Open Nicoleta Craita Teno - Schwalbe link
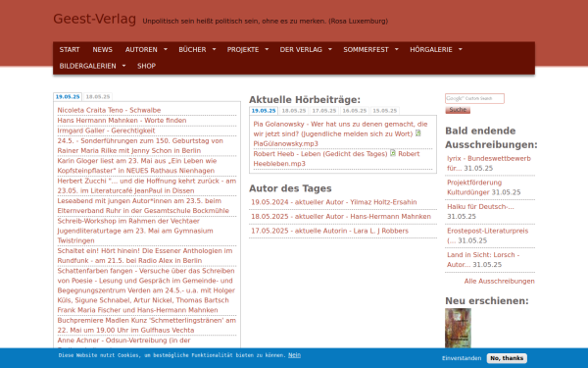The height and width of the screenshot is (368, 588). [109, 110]
